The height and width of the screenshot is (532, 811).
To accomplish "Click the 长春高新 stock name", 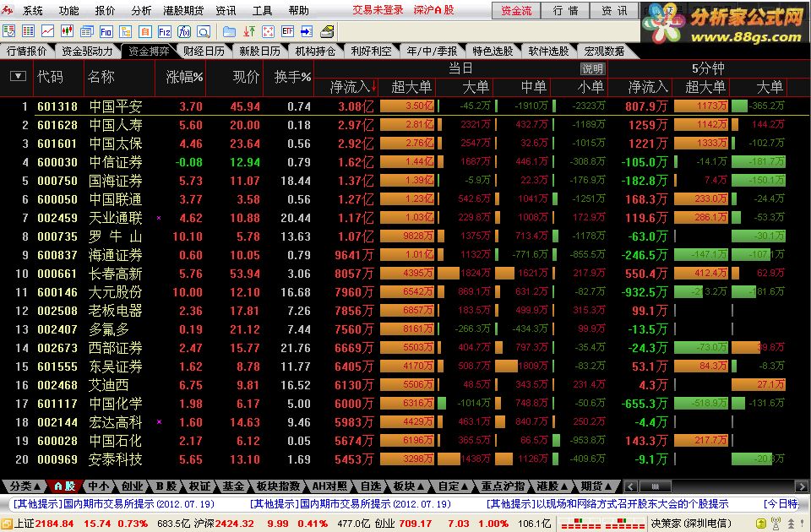I will pyautogui.click(x=116, y=274).
